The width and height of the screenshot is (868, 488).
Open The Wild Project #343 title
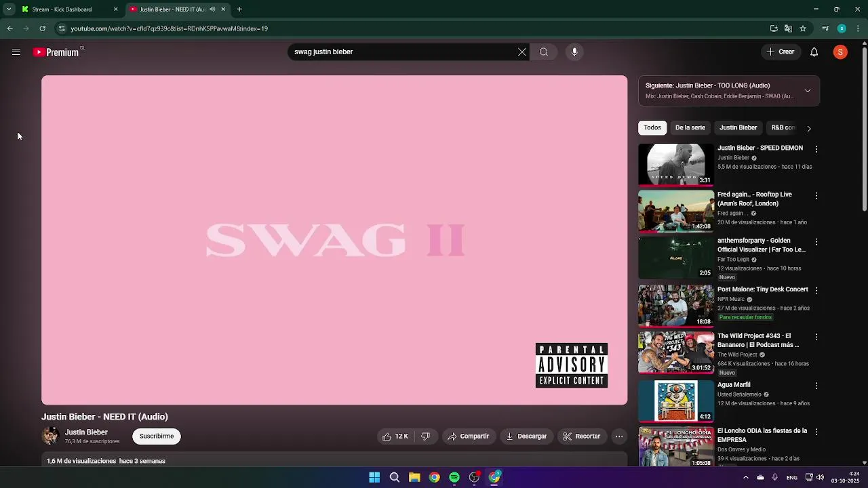(x=758, y=340)
